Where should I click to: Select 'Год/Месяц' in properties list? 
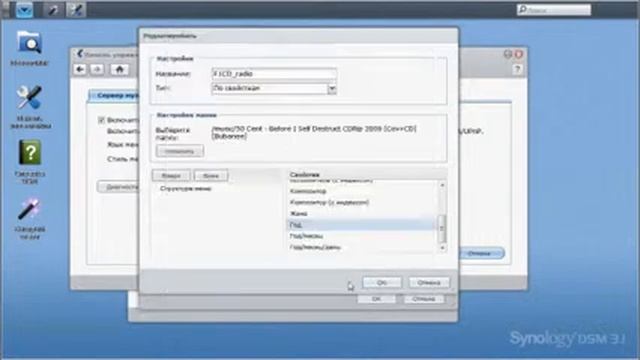(361, 236)
